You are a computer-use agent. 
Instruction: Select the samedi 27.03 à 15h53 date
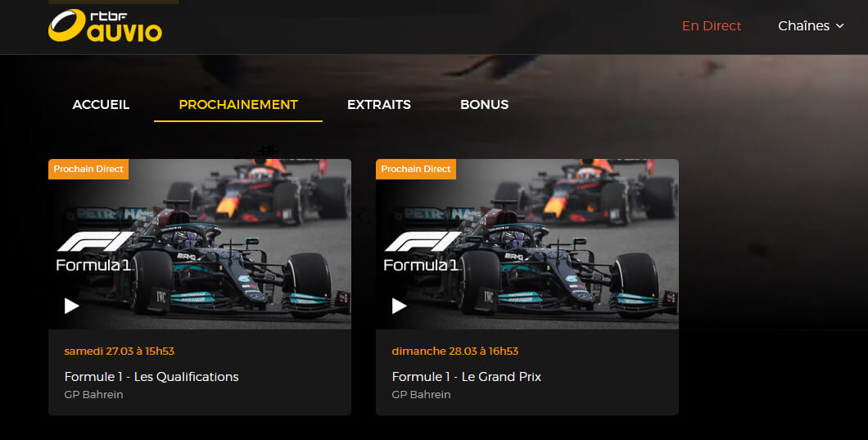(119, 351)
